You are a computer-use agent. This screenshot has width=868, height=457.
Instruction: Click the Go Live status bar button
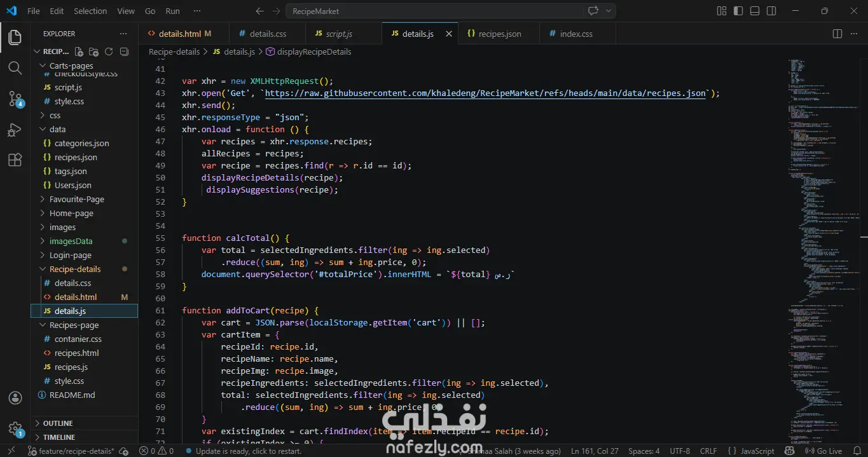[x=824, y=451]
